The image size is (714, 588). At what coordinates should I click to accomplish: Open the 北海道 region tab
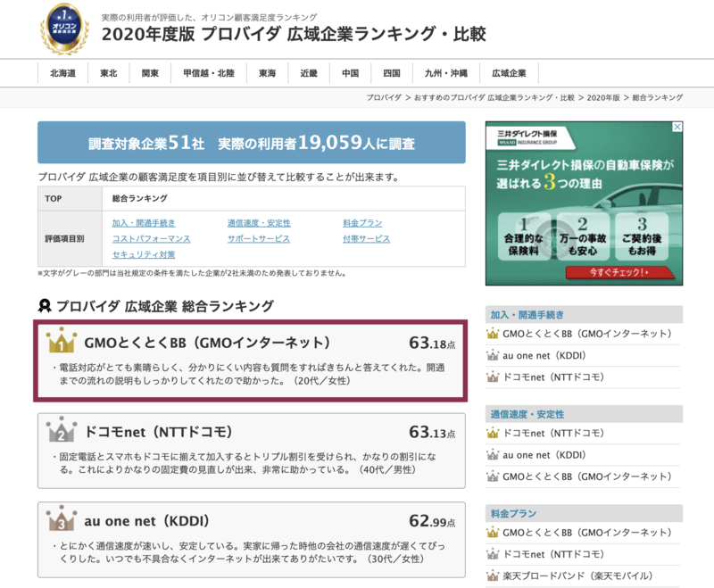click(60, 73)
